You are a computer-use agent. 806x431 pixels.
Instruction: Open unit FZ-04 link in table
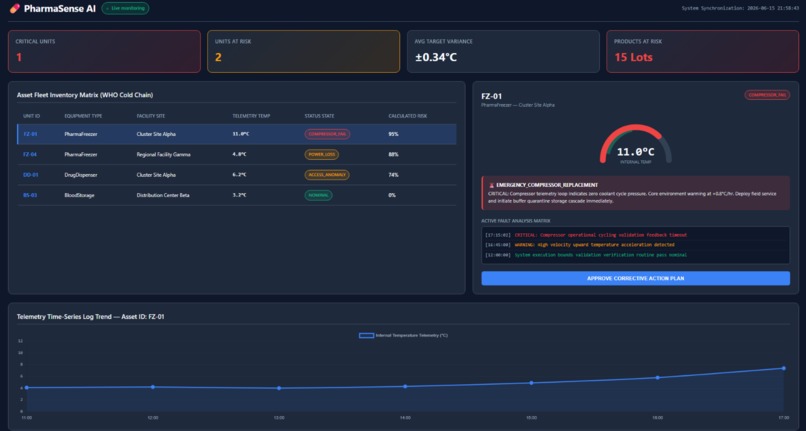coord(30,154)
